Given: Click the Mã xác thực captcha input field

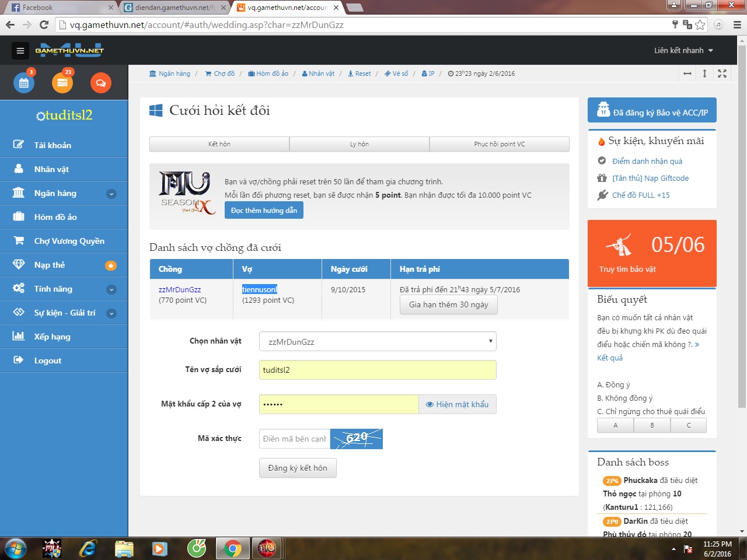Looking at the screenshot, I should coord(294,439).
